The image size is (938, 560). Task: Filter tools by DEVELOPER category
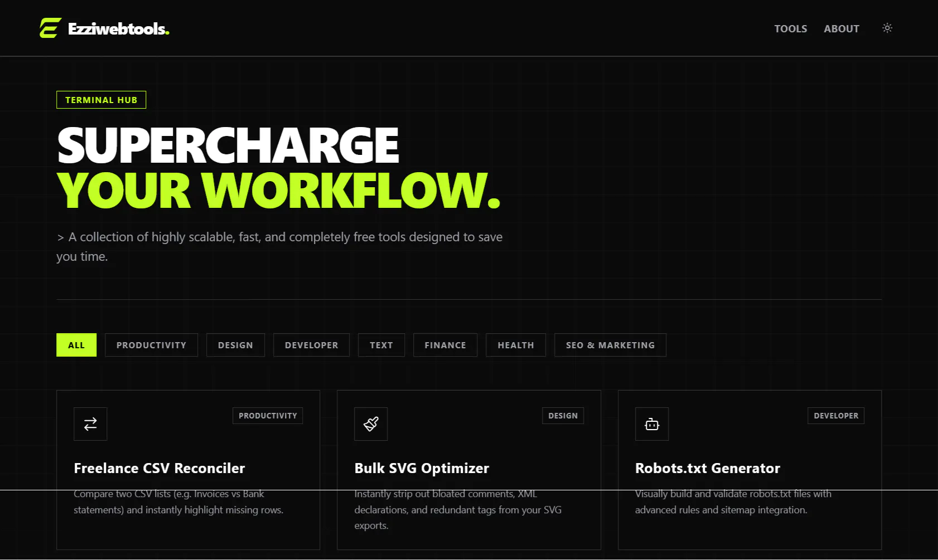point(311,345)
